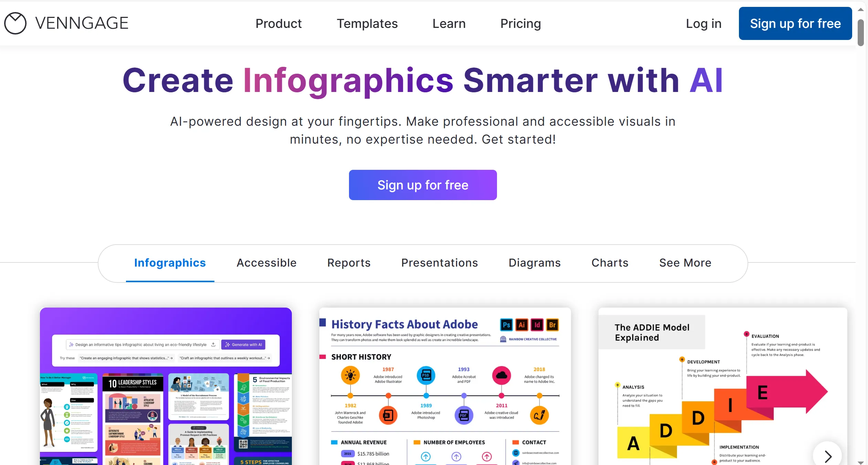Click the $15.785 billion revenue value

click(x=373, y=454)
